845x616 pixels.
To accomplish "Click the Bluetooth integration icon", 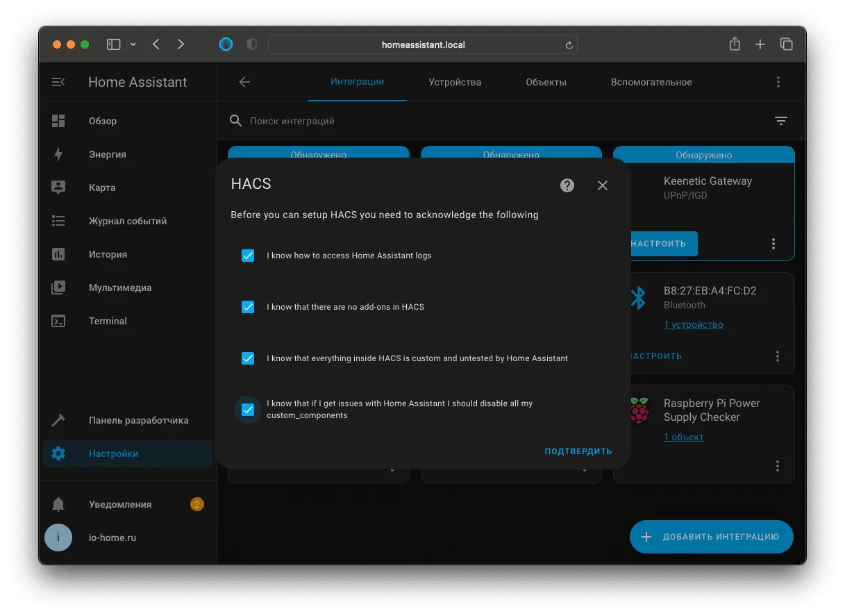I will (637, 298).
